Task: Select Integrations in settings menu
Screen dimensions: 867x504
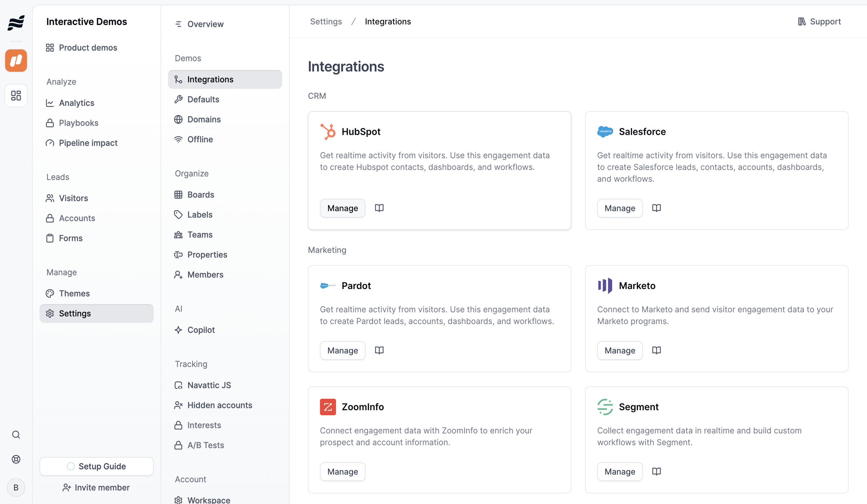Action: pyautogui.click(x=225, y=79)
